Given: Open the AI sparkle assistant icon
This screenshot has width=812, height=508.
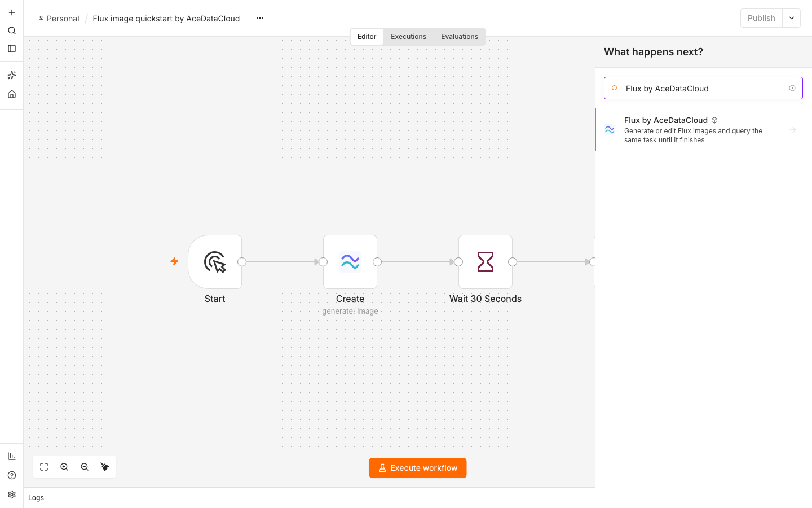Looking at the screenshot, I should point(12,75).
